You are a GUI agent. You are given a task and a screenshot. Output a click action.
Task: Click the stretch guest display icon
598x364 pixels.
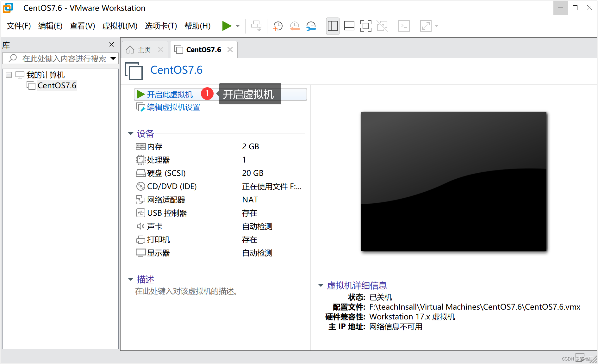click(x=426, y=26)
